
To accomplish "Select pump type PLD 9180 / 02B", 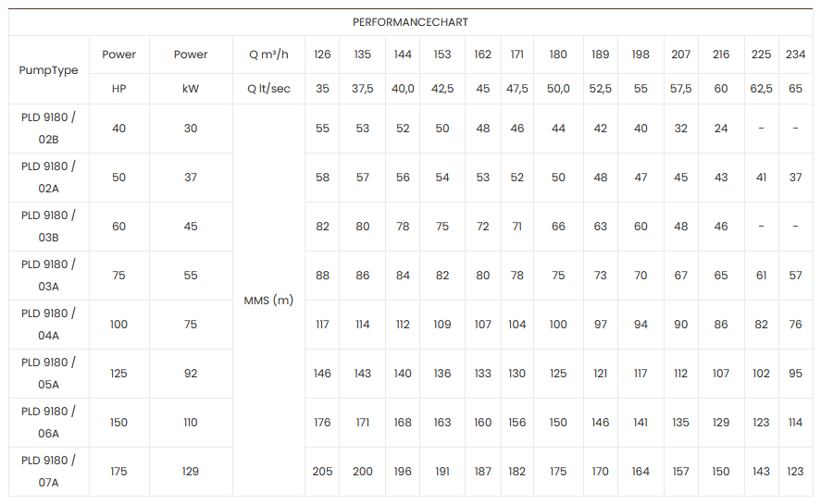I will pyautogui.click(x=49, y=129).
